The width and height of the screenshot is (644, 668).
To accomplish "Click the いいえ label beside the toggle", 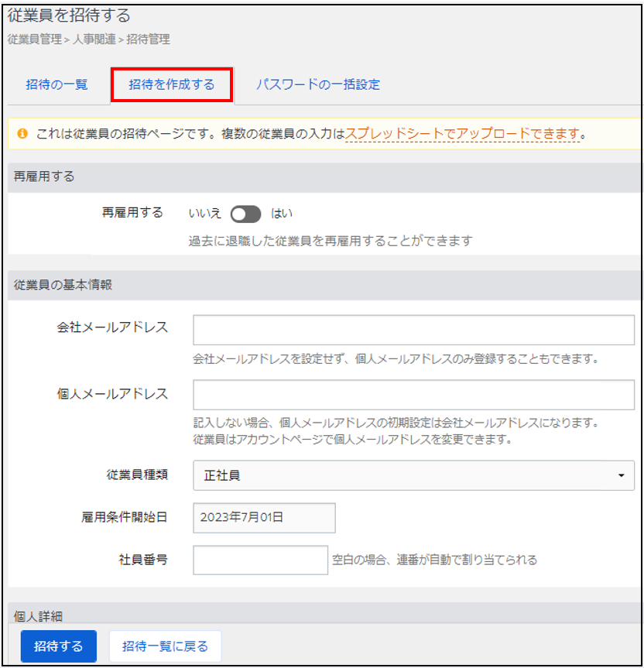I will click(205, 214).
